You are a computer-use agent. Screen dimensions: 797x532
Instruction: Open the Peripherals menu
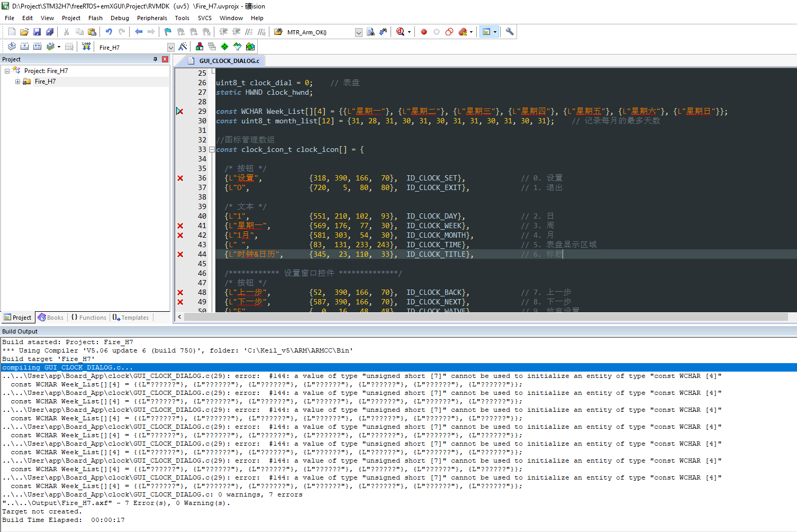pyautogui.click(x=152, y=18)
